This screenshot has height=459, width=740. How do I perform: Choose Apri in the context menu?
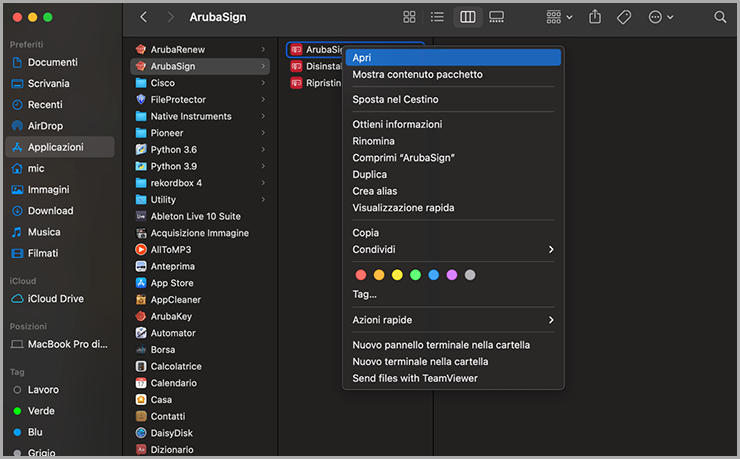coord(453,58)
